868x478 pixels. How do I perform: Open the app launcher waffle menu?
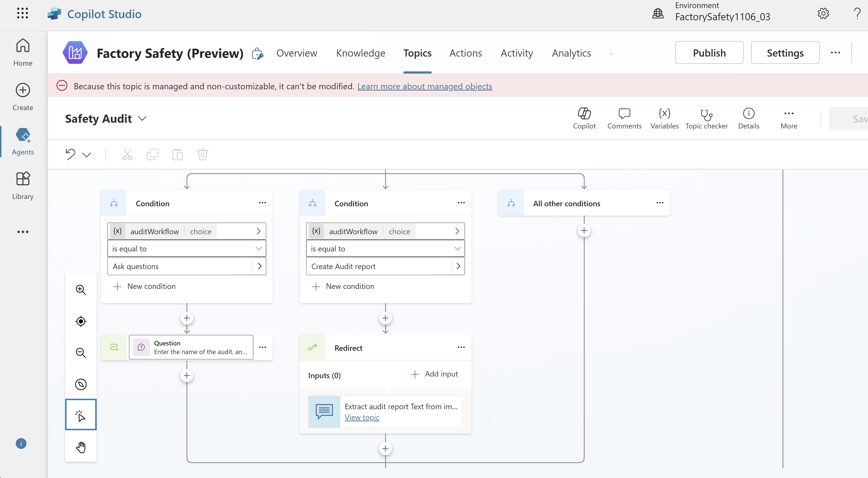[23, 13]
